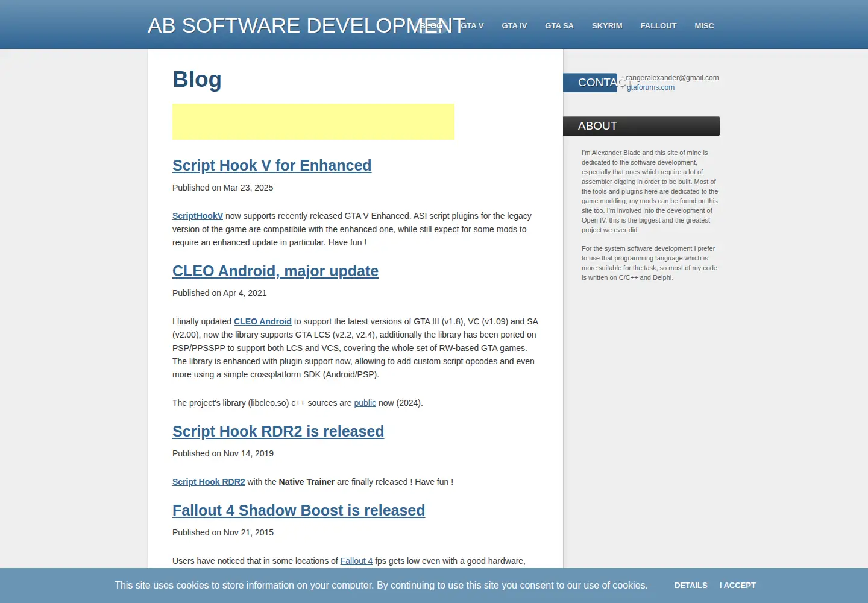This screenshot has height=603, width=868.
Task: Click "Published on Nov 14, 2019" text
Action: click(223, 453)
